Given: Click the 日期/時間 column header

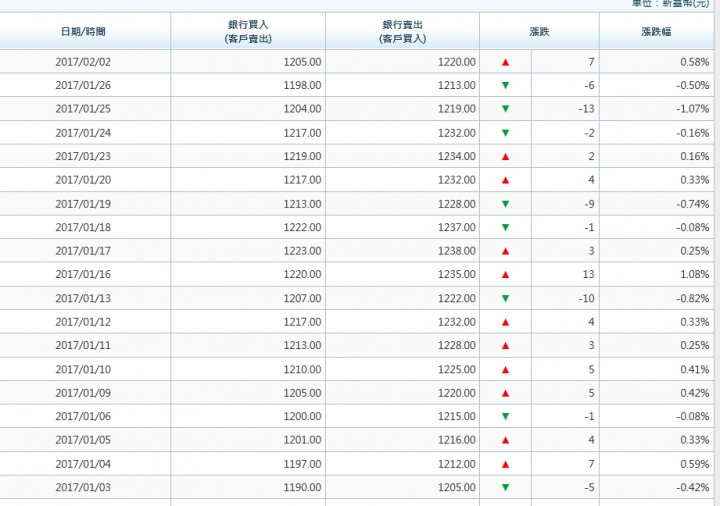Looking at the screenshot, I should [83, 32].
